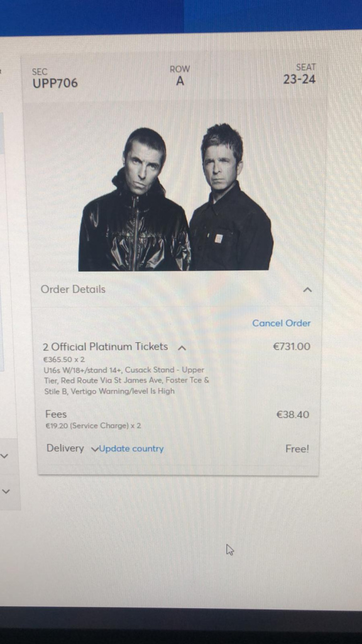Click the €731.00 ticket total
362x644 pixels.
(x=292, y=347)
